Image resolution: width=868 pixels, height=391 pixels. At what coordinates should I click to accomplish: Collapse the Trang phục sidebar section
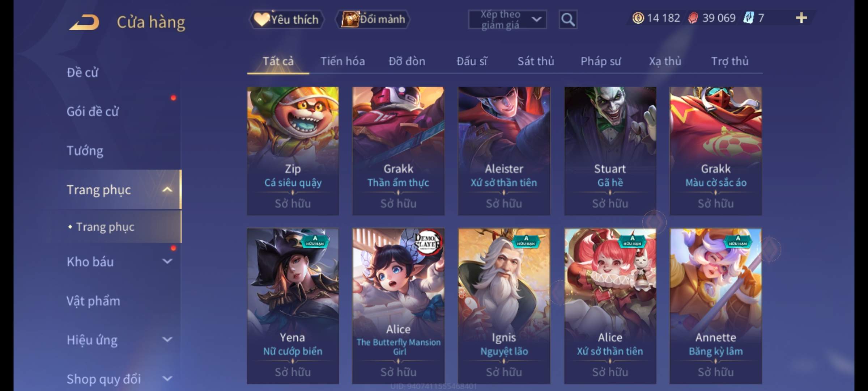[x=167, y=190]
